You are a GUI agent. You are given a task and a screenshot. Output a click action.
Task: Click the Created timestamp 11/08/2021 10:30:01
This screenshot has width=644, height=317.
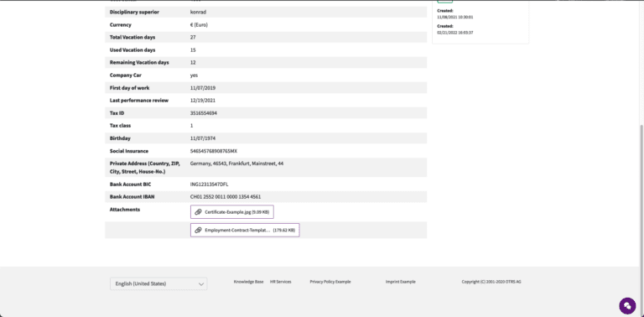[x=455, y=18]
